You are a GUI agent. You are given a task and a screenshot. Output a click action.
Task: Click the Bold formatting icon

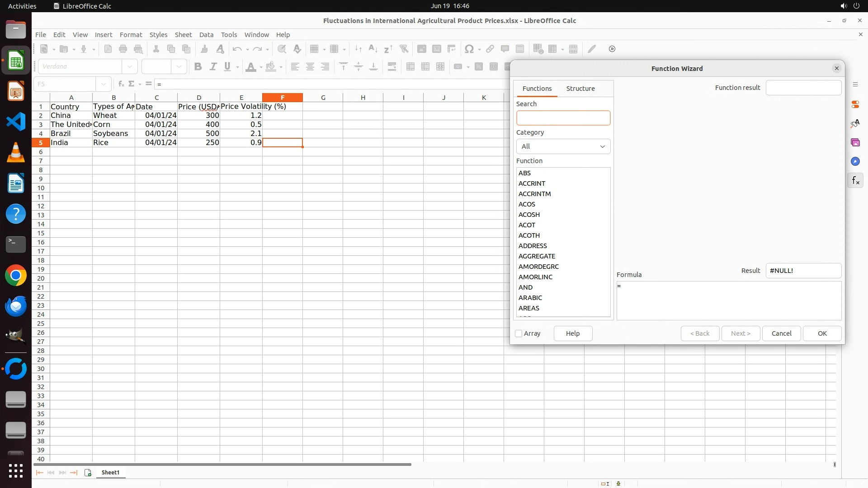(198, 67)
